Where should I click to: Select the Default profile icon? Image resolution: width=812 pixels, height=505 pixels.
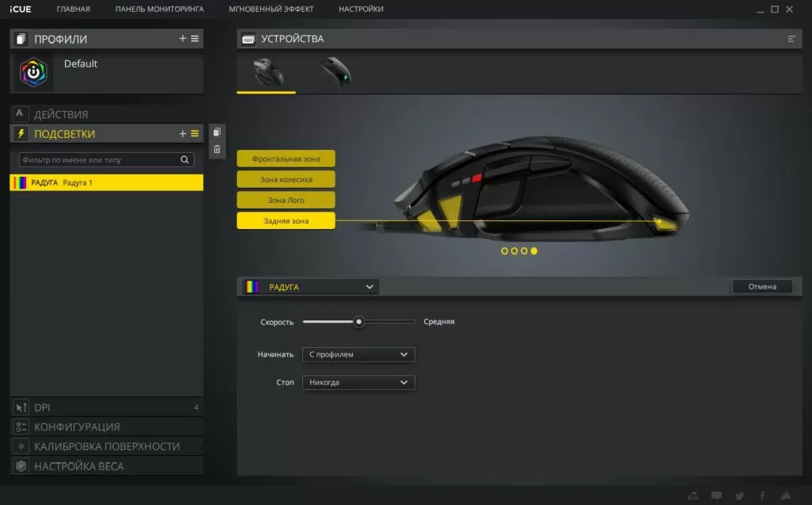(x=33, y=72)
